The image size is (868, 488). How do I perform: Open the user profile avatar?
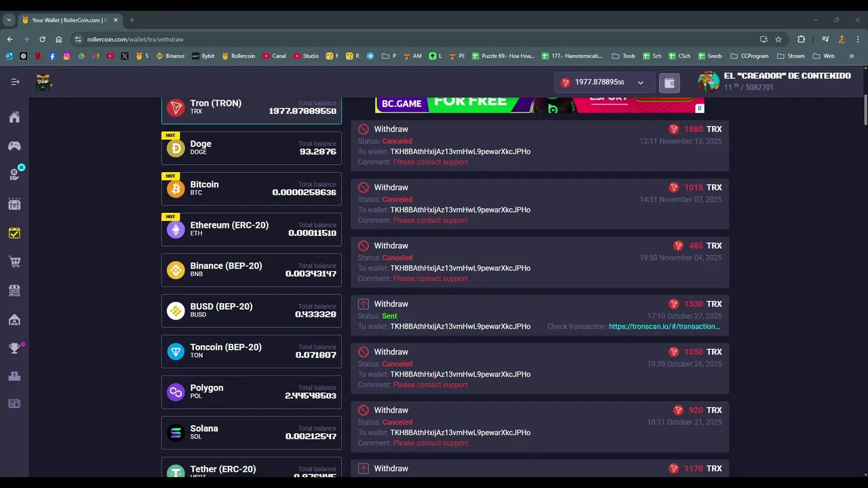tap(709, 81)
